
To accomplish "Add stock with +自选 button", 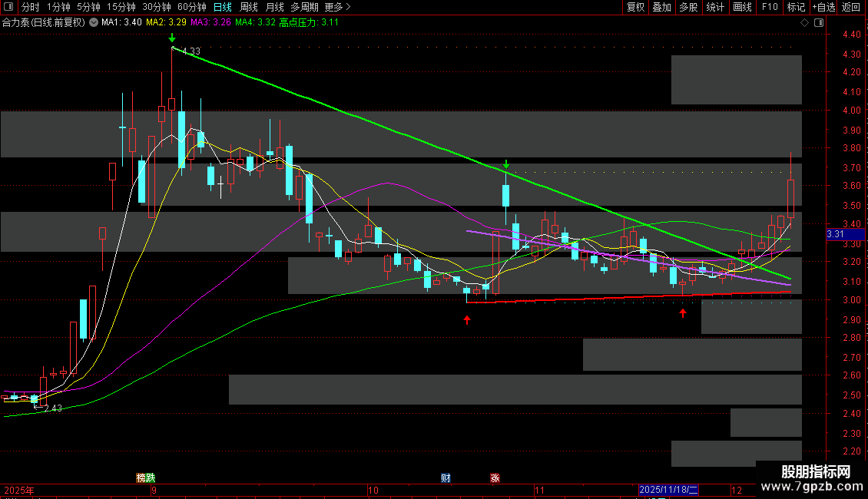I will (x=823, y=7).
